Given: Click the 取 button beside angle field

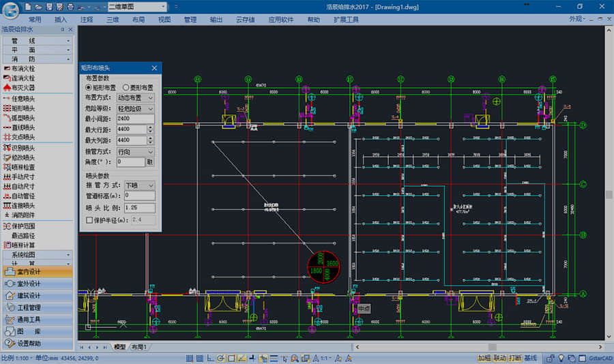Looking at the screenshot, I should 150,162.
